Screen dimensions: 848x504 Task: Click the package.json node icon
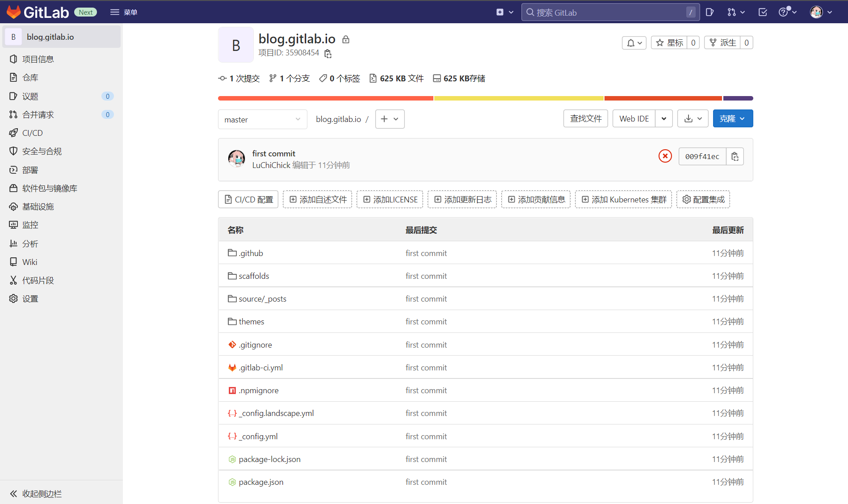(x=232, y=482)
